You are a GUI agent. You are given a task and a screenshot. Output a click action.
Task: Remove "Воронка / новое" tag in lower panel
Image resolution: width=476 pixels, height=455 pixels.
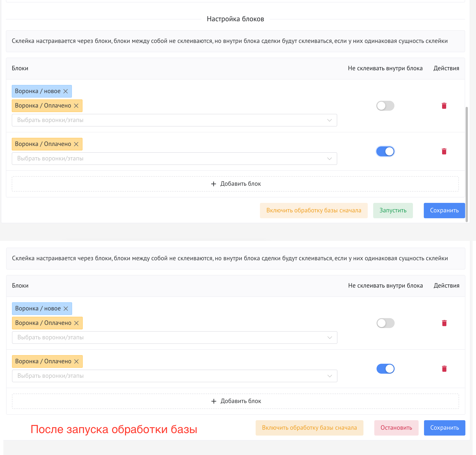(66, 309)
